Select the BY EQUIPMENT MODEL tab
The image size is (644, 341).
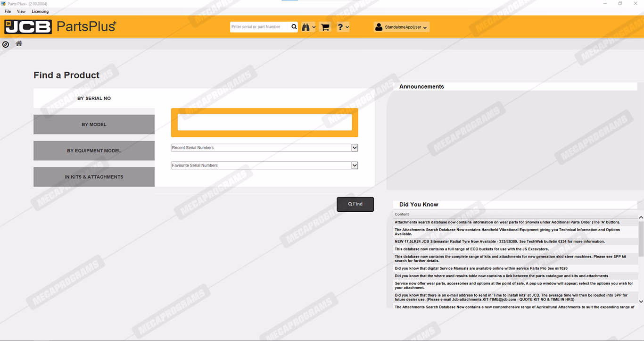click(x=94, y=151)
